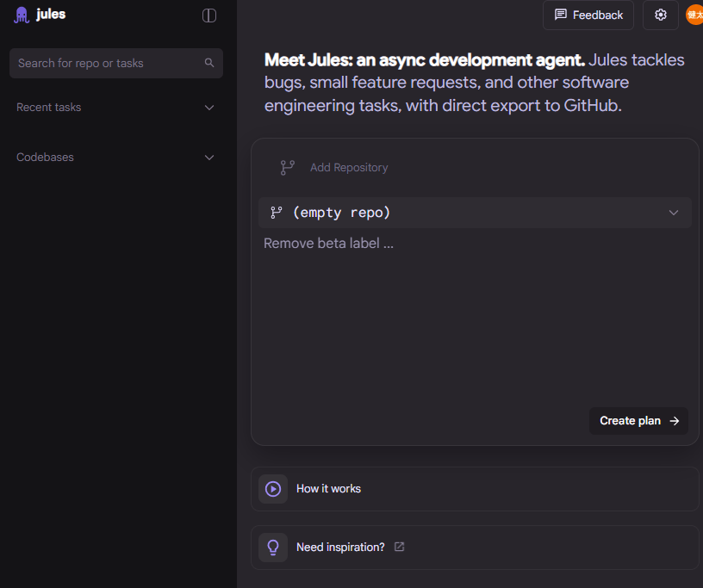Click the search magnifier icon
703x588 pixels.
click(209, 63)
